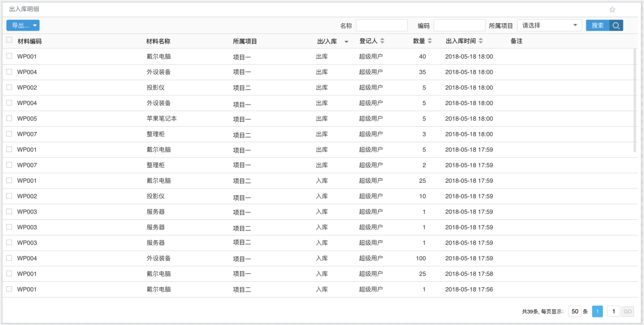Click the star favorite icon at top right
Image resolution: width=644 pixels, height=325 pixels.
pyautogui.click(x=612, y=9)
